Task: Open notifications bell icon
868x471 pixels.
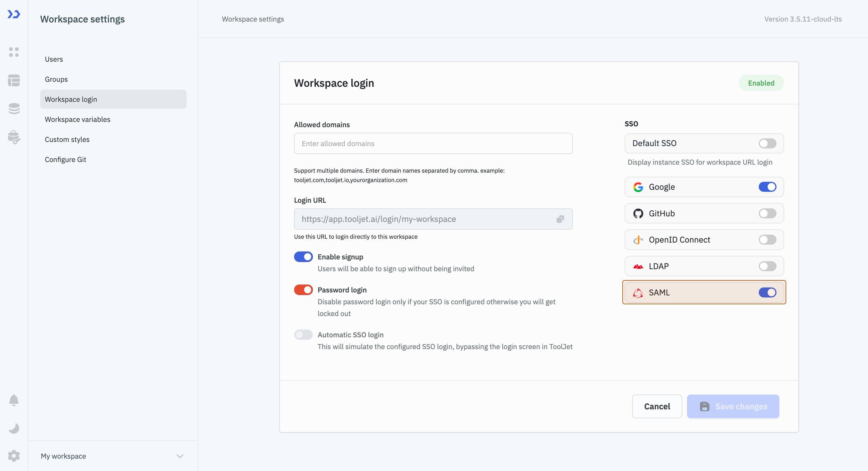Action: point(14,400)
